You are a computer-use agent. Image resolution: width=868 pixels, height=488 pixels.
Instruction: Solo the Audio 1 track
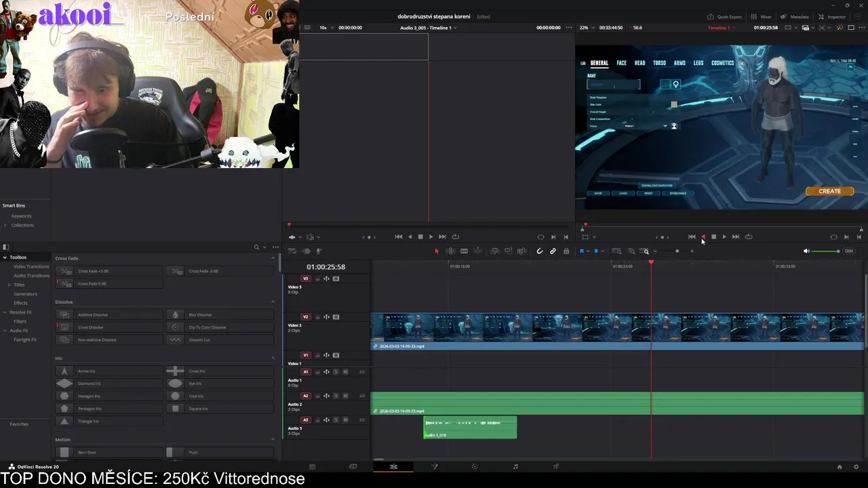tap(336, 371)
